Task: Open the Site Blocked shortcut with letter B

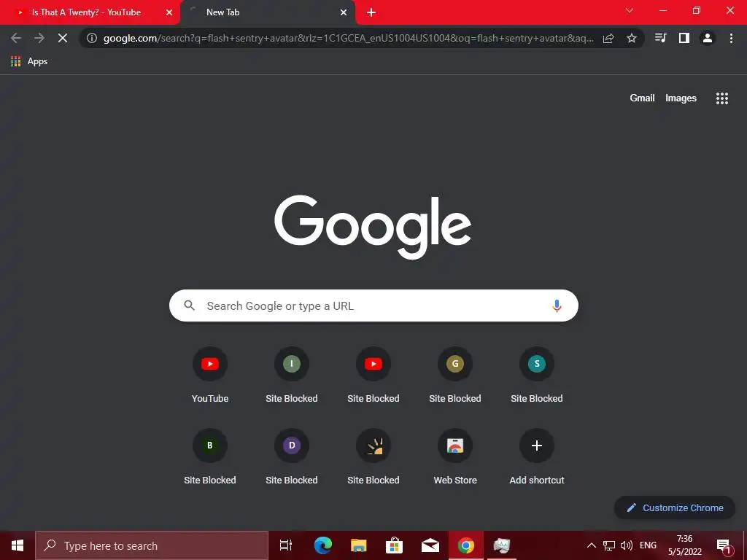Action: coord(210,456)
